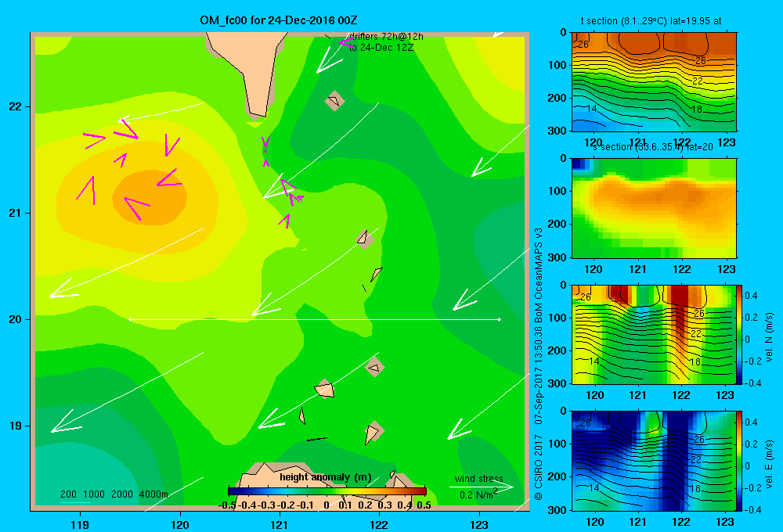Click the "vel. N (m/s)" axis label
The image size is (783, 532).
tap(769, 337)
